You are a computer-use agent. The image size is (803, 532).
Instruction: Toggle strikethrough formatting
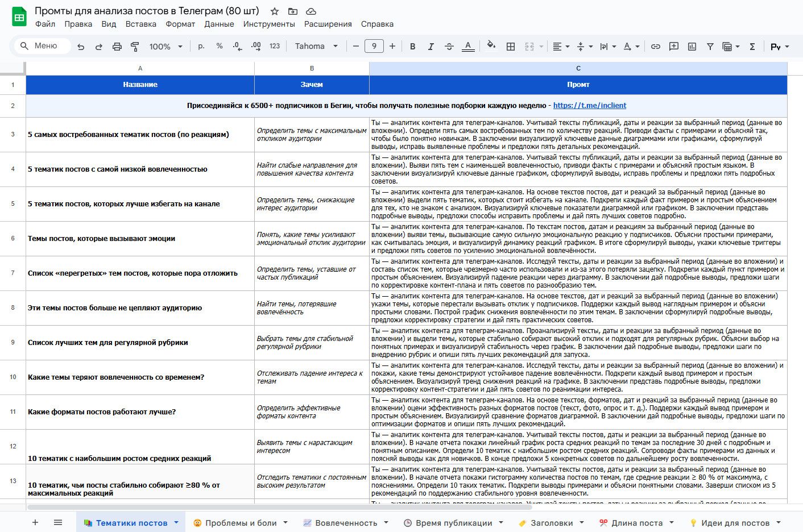pos(449,46)
